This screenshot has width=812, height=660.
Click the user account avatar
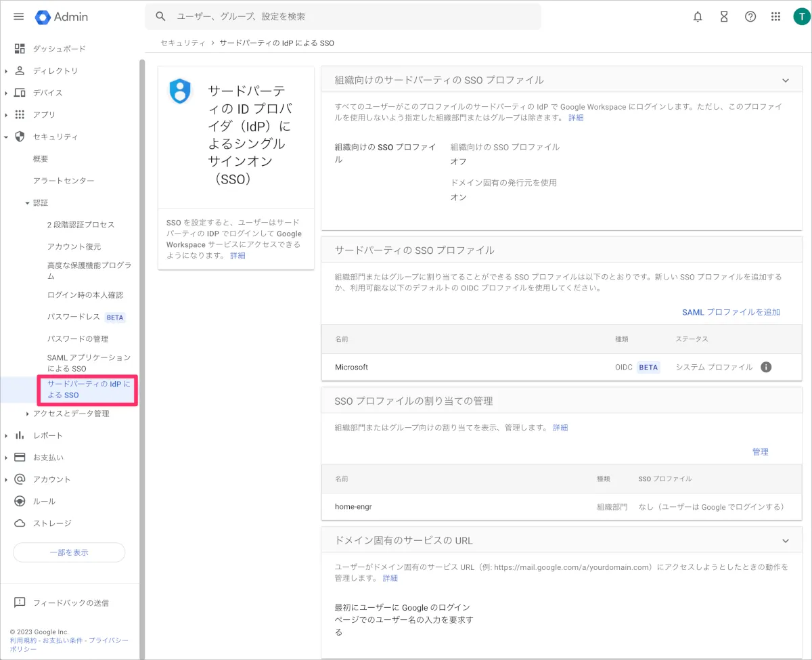(800, 17)
